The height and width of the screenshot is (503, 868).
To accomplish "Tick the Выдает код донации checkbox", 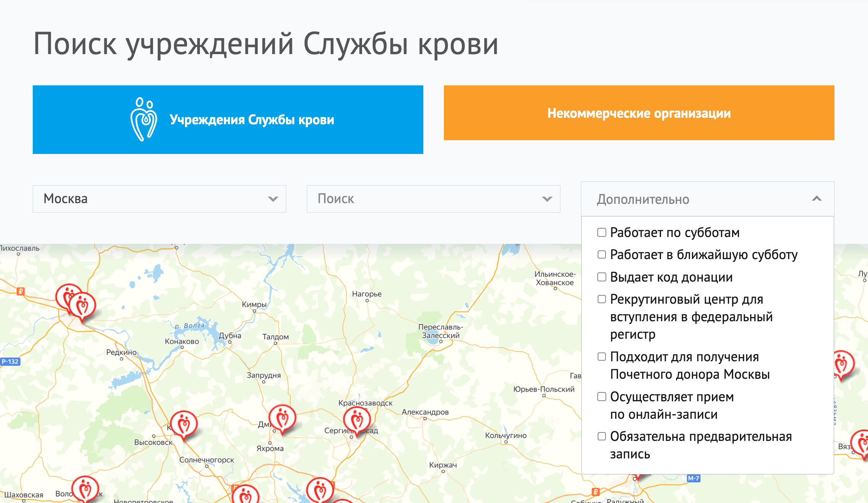I will [602, 277].
